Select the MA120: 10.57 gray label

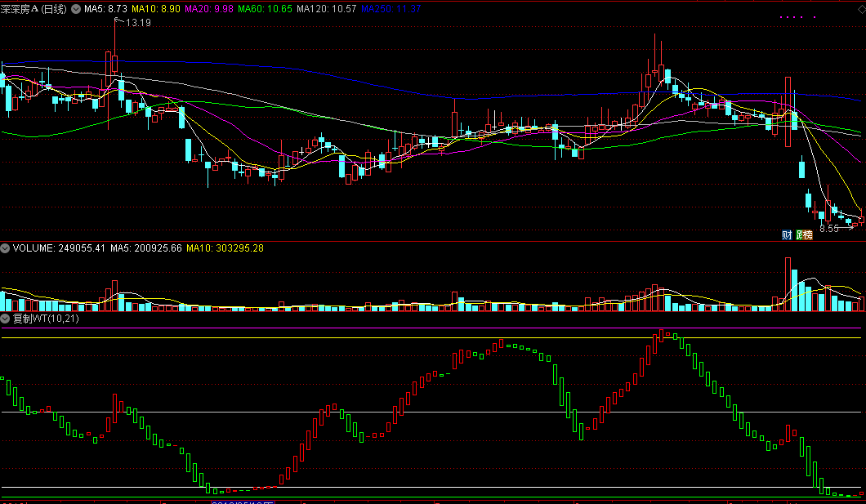[327, 9]
